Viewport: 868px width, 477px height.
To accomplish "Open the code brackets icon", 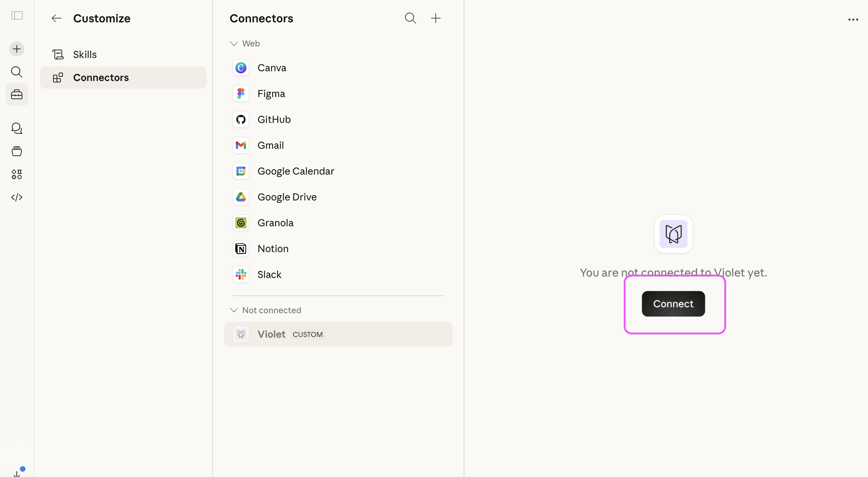I will click(17, 197).
